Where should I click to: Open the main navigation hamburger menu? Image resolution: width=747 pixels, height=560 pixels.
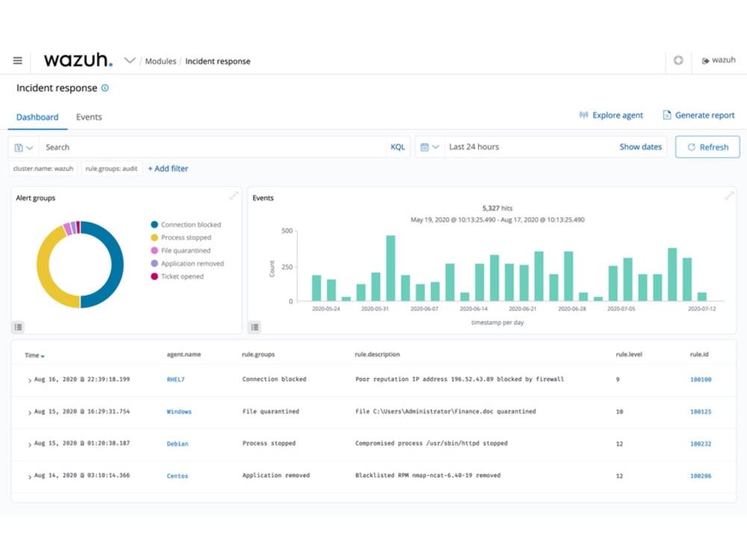point(17,60)
